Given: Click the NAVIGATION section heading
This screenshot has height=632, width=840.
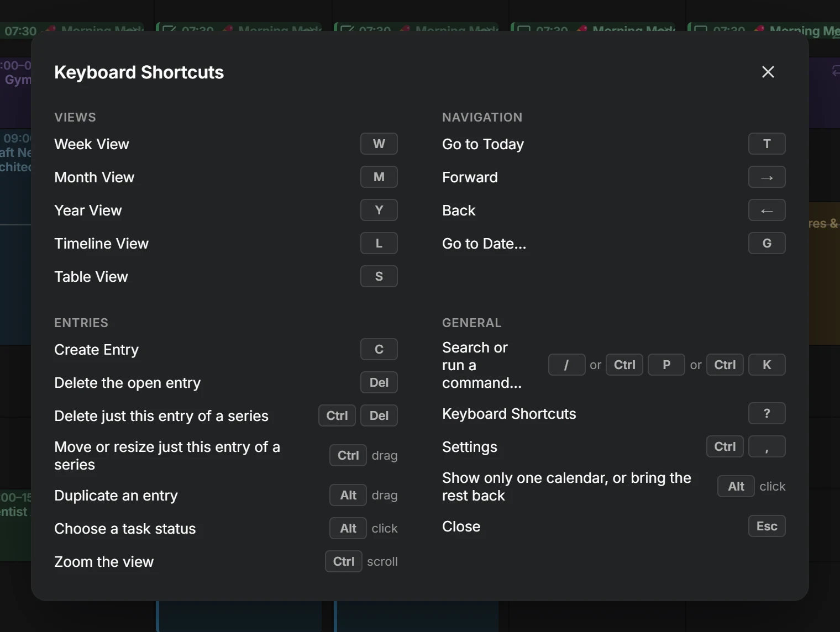Looking at the screenshot, I should click(x=482, y=117).
